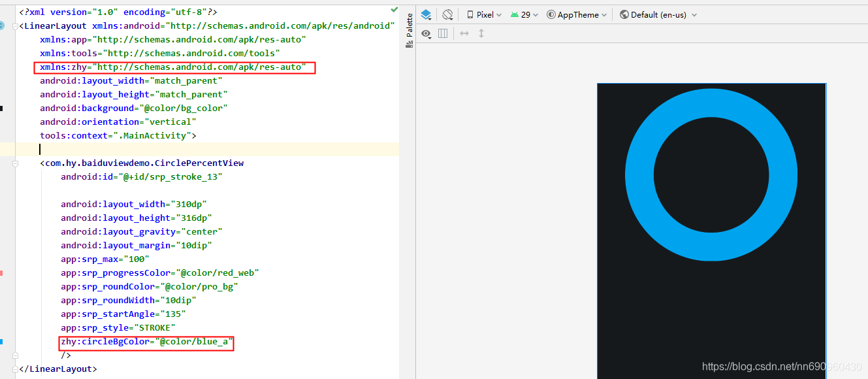Open the view options eye menu

[427, 33]
